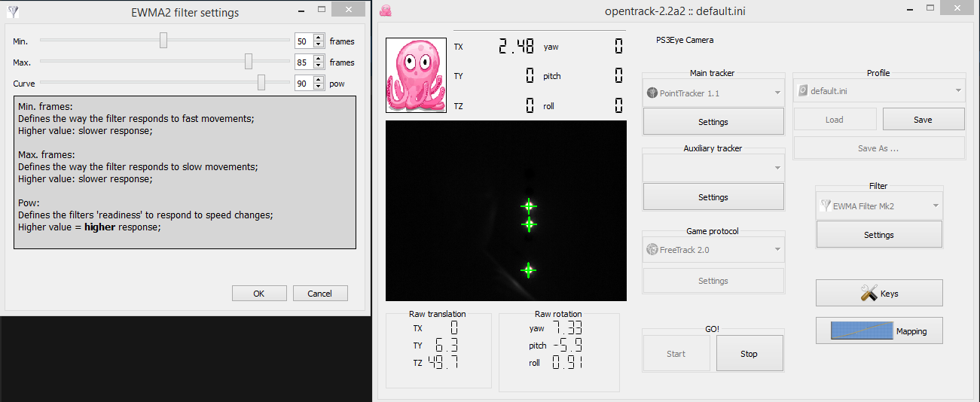Open the Auxiliary tracker dropdown
This screenshot has height=402, width=980.
coord(713,168)
